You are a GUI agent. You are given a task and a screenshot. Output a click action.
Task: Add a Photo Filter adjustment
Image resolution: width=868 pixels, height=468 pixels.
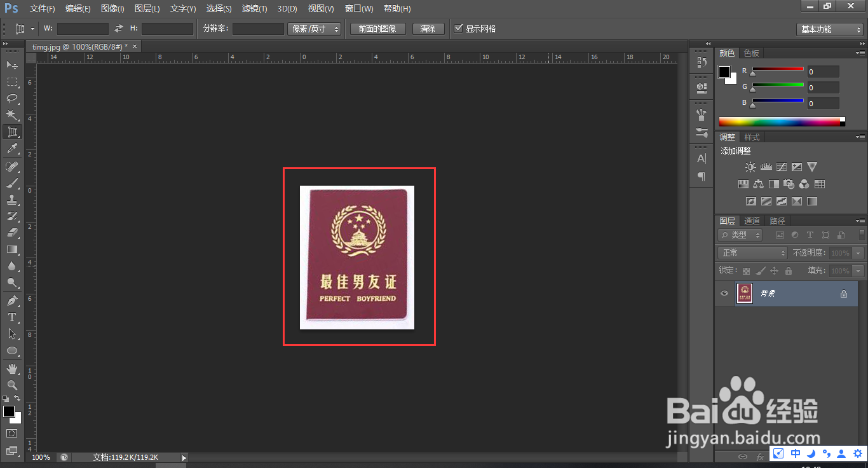789,184
